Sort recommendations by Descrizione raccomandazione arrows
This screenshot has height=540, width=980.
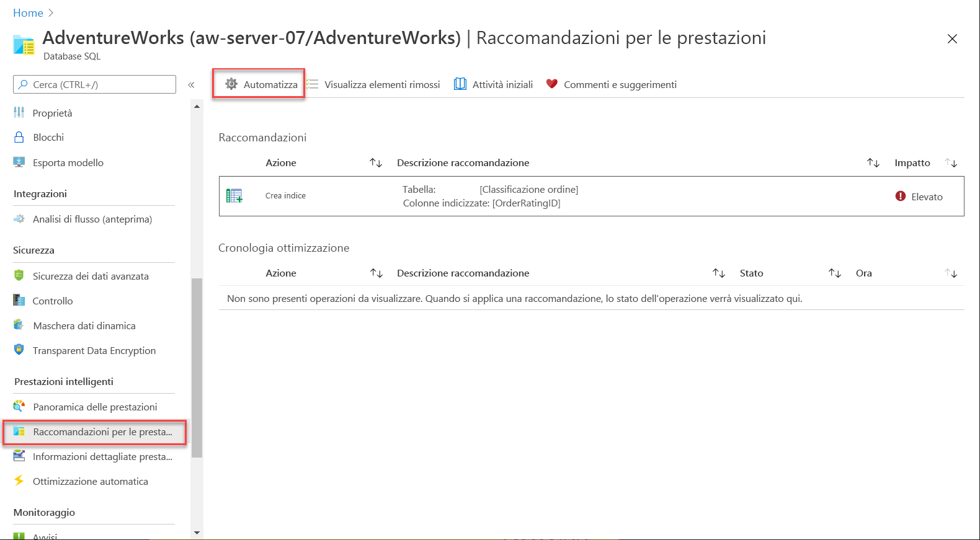pyautogui.click(x=873, y=162)
